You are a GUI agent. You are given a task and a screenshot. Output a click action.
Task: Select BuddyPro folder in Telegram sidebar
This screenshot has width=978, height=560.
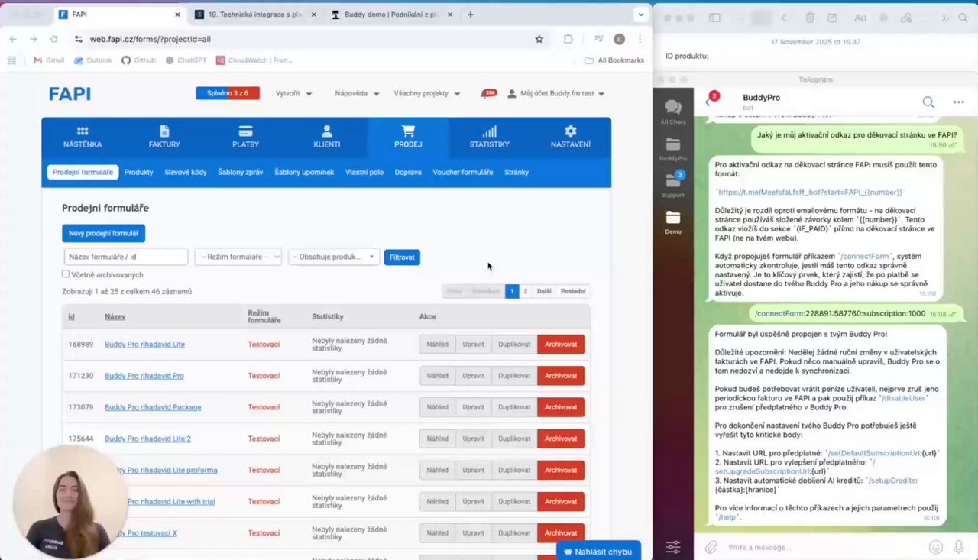[x=673, y=148]
